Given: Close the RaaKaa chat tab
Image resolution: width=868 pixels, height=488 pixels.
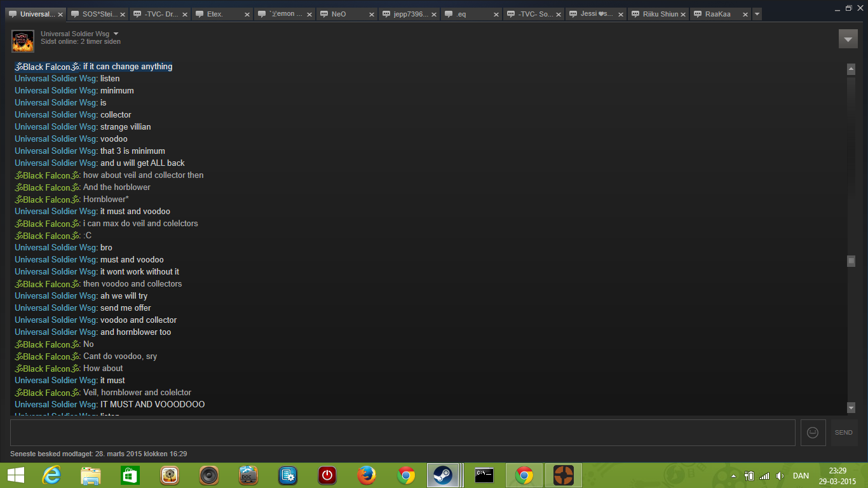Looking at the screenshot, I should [745, 14].
